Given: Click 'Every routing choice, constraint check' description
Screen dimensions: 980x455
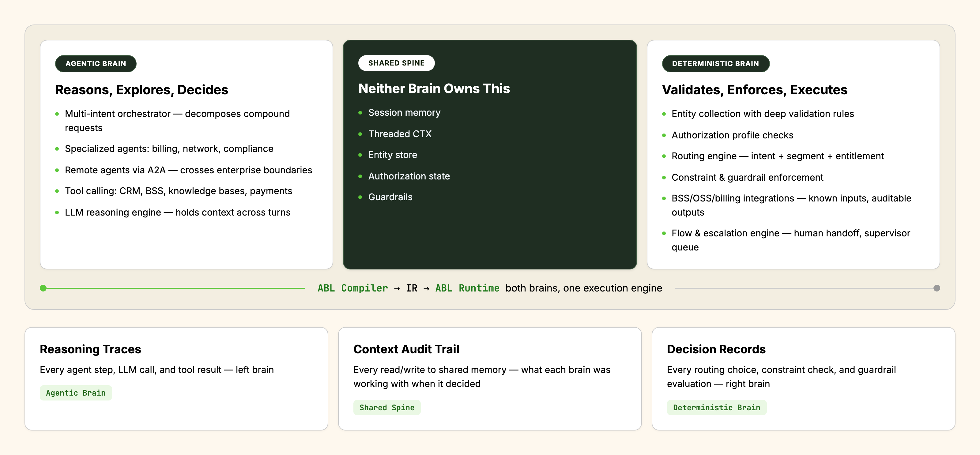Looking at the screenshot, I should click(x=782, y=377).
